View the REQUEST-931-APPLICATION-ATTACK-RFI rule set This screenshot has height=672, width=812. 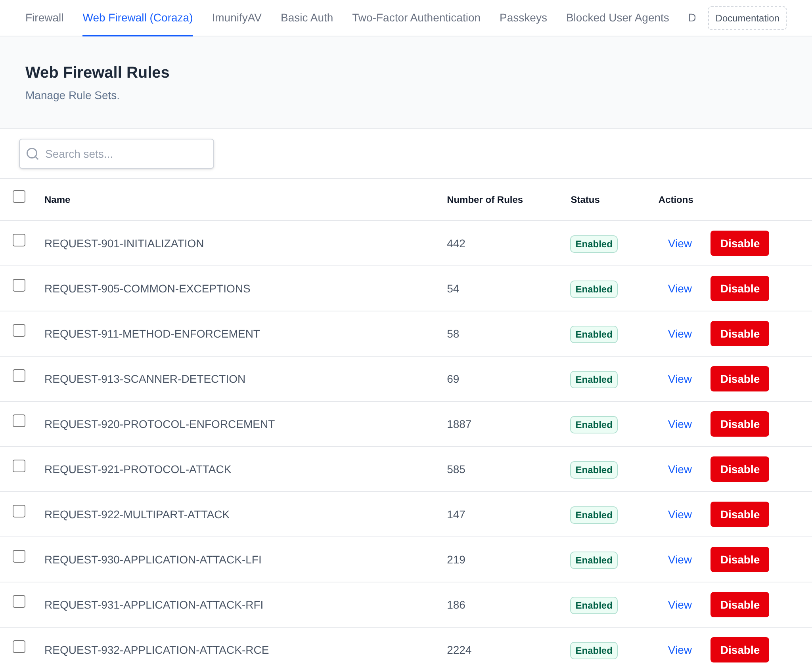tap(680, 605)
